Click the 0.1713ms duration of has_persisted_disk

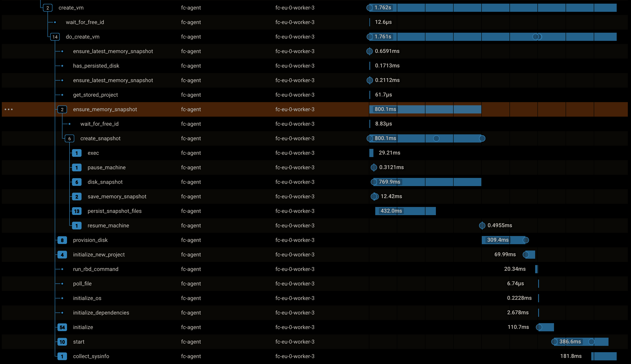(x=387, y=66)
